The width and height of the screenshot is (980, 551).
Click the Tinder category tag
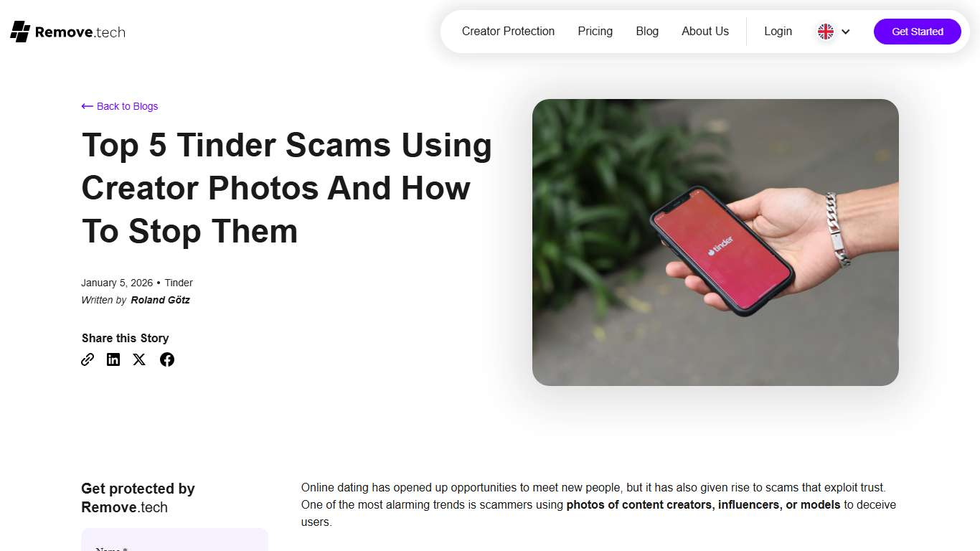179,283
